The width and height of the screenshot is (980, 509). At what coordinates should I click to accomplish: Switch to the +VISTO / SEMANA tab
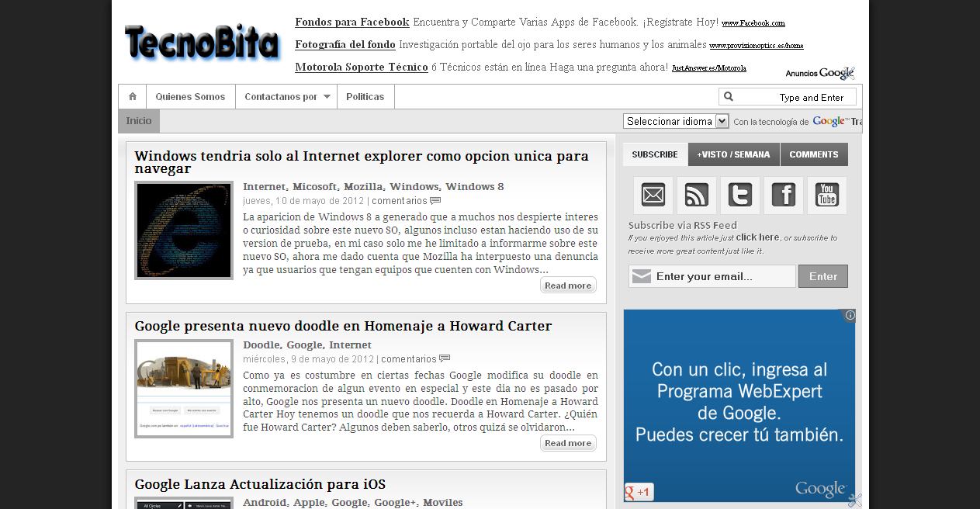(733, 154)
